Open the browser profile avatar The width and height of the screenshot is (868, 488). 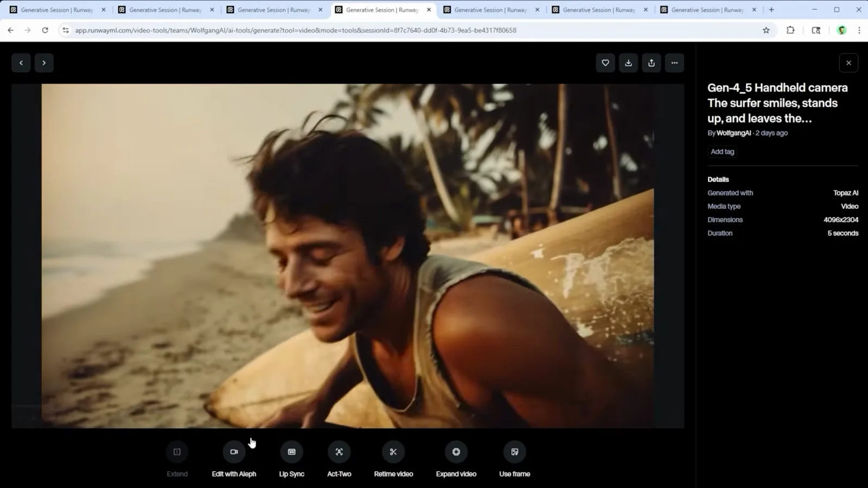pyautogui.click(x=842, y=30)
